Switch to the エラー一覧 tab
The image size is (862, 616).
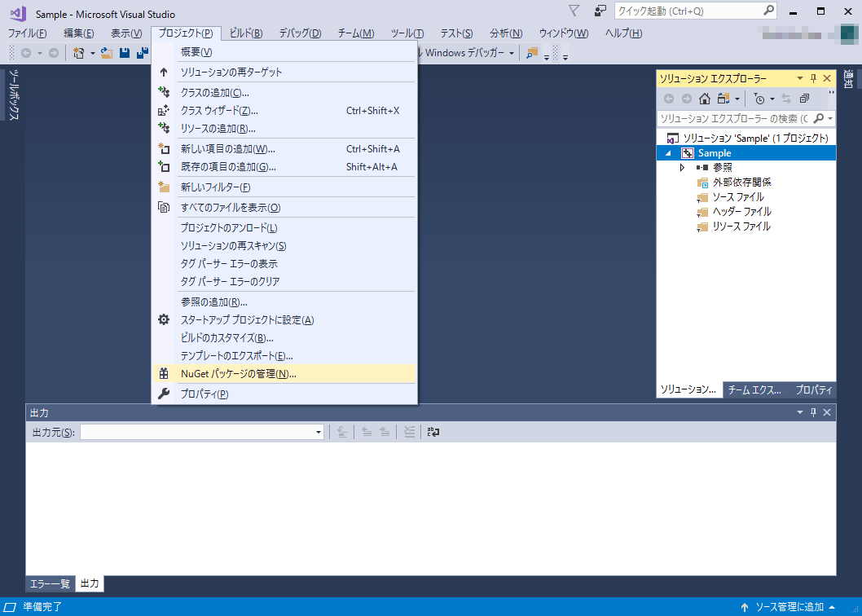[50, 583]
